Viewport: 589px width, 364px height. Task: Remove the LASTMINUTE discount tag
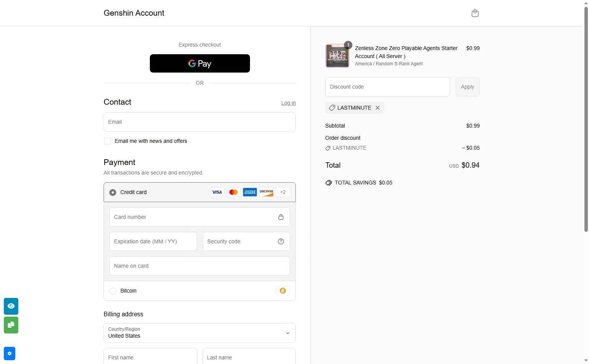pos(378,108)
